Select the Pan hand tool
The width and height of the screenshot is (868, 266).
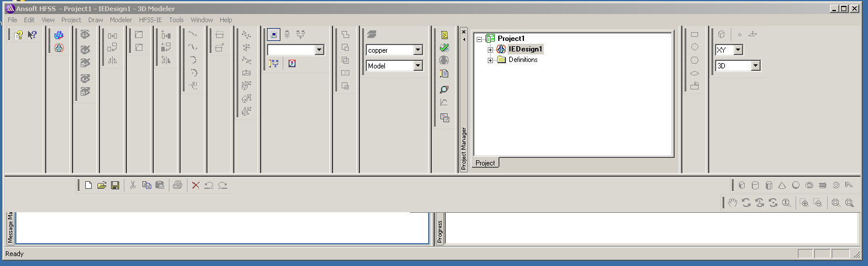(732, 203)
